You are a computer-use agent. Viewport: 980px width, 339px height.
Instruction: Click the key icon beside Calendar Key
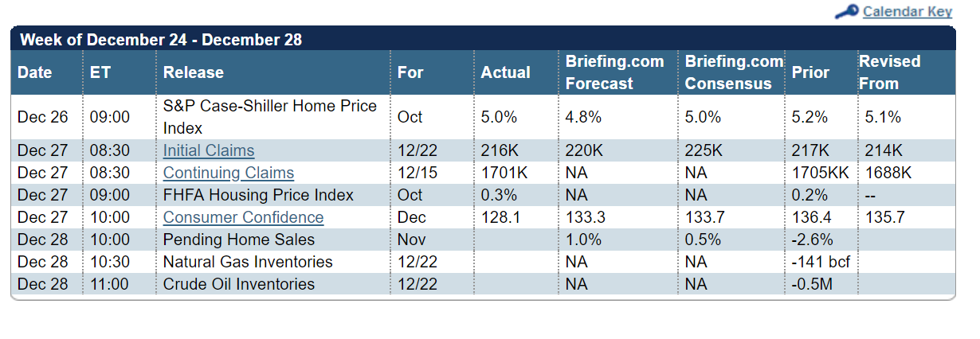click(x=846, y=11)
